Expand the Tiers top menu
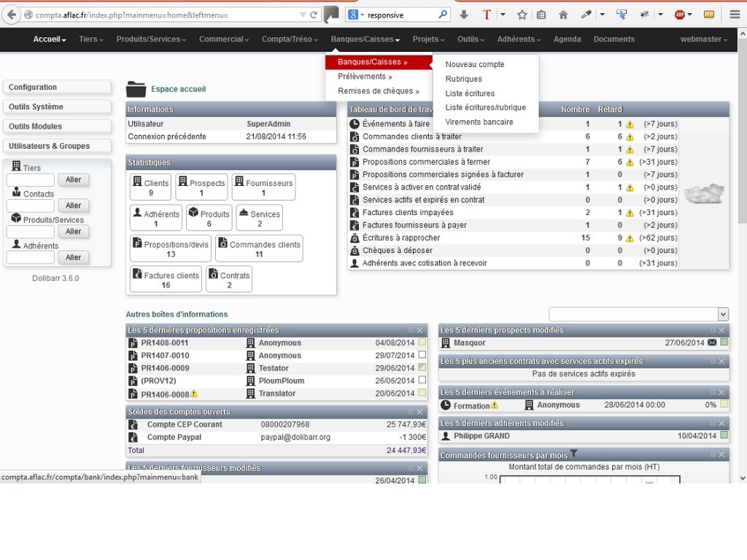Image resolution: width=747 pixels, height=560 pixels. tap(91, 39)
